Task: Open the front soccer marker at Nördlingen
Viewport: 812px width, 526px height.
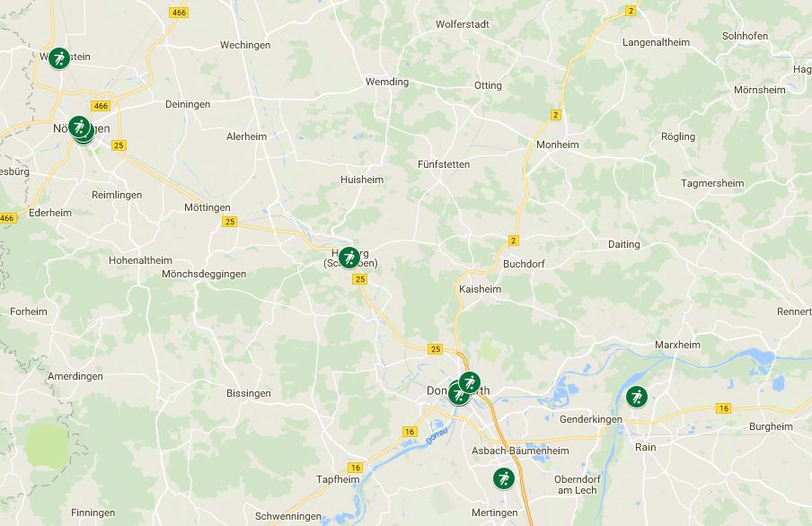Action: (79, 127)
